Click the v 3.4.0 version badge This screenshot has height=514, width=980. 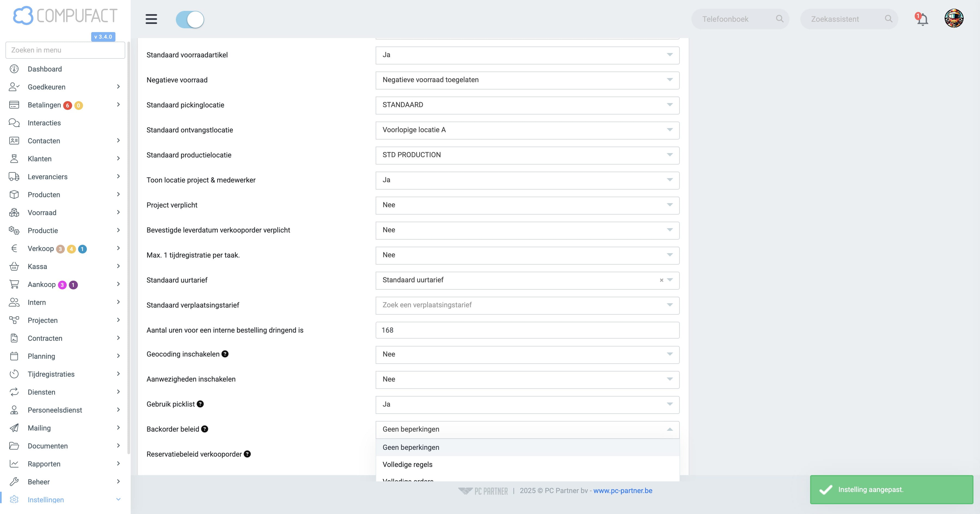(x=103, y=37)
